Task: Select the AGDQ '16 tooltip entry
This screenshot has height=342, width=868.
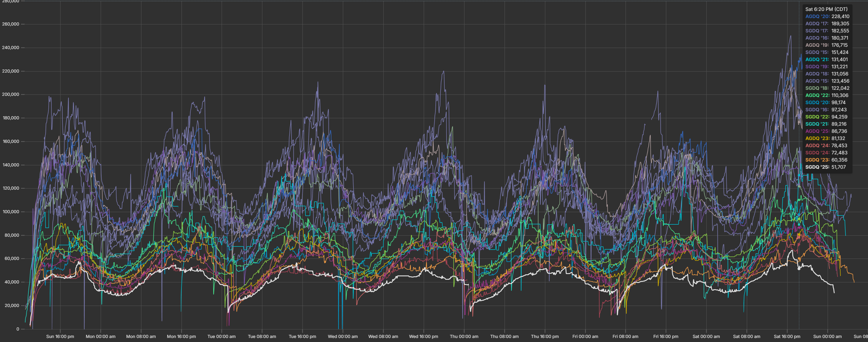Action: (x=827, y=38)
